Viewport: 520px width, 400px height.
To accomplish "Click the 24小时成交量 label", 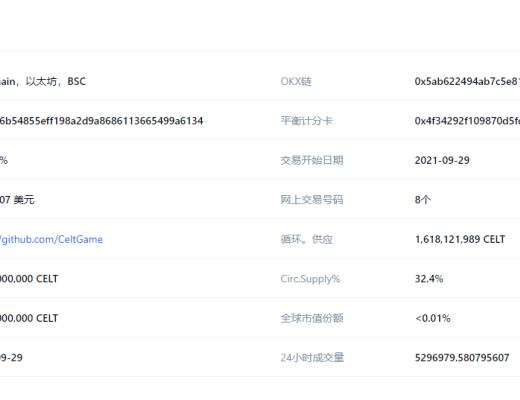I will 312,358.
